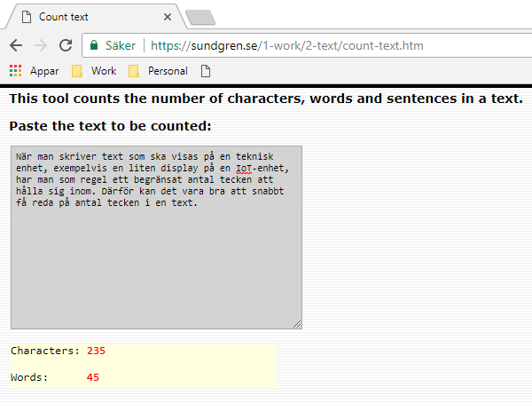
Task: Click the 'This tool counts the number' heading
Action: coord(266,99)
